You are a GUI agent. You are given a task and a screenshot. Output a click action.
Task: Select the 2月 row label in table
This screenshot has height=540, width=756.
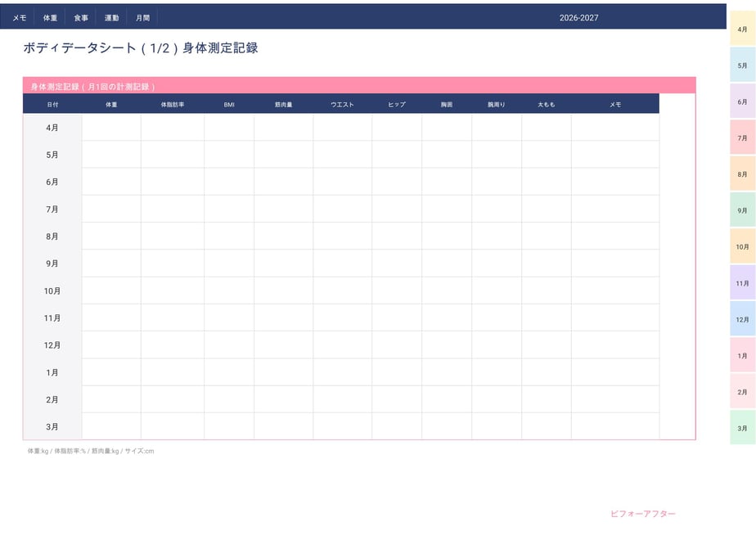click(x=52, y=399)
